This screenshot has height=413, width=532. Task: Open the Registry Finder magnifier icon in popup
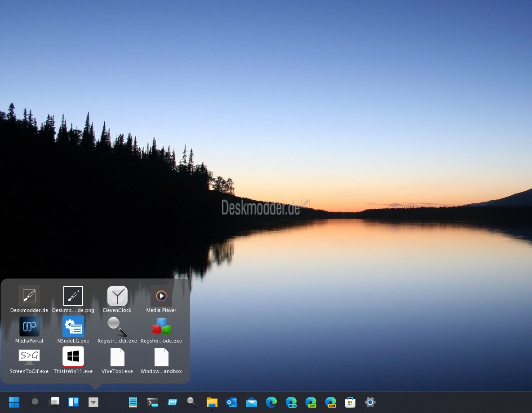117,327
